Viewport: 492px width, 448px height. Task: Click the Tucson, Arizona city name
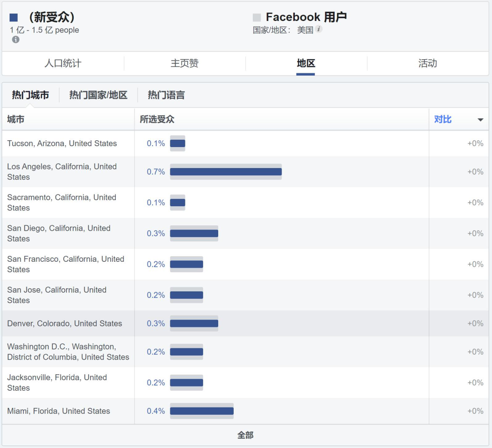pos(62,143)
